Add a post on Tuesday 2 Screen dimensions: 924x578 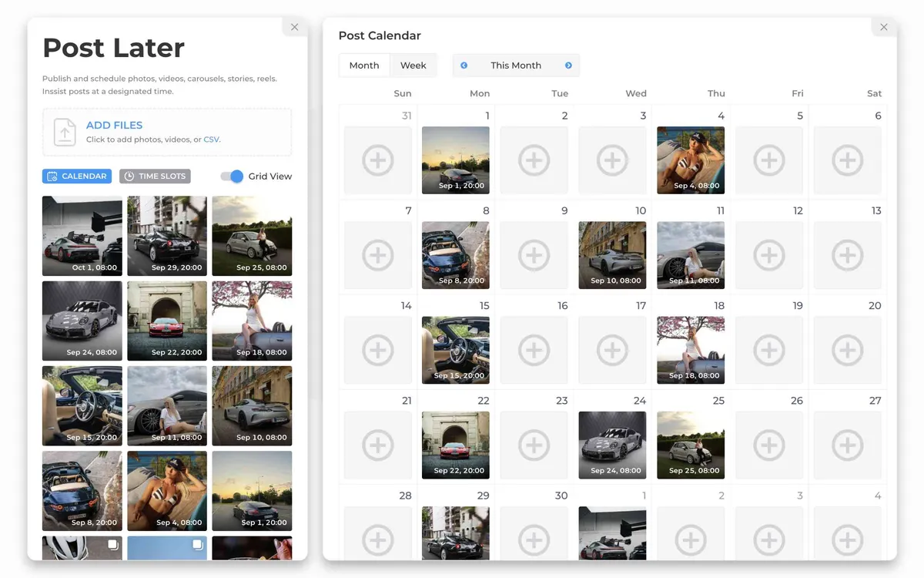(534, 160)
